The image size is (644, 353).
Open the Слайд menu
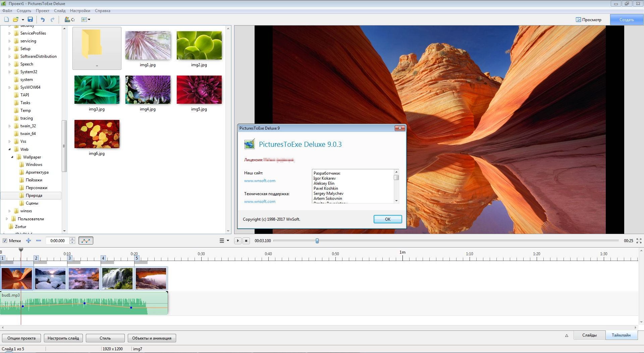[x=60, y=11]
